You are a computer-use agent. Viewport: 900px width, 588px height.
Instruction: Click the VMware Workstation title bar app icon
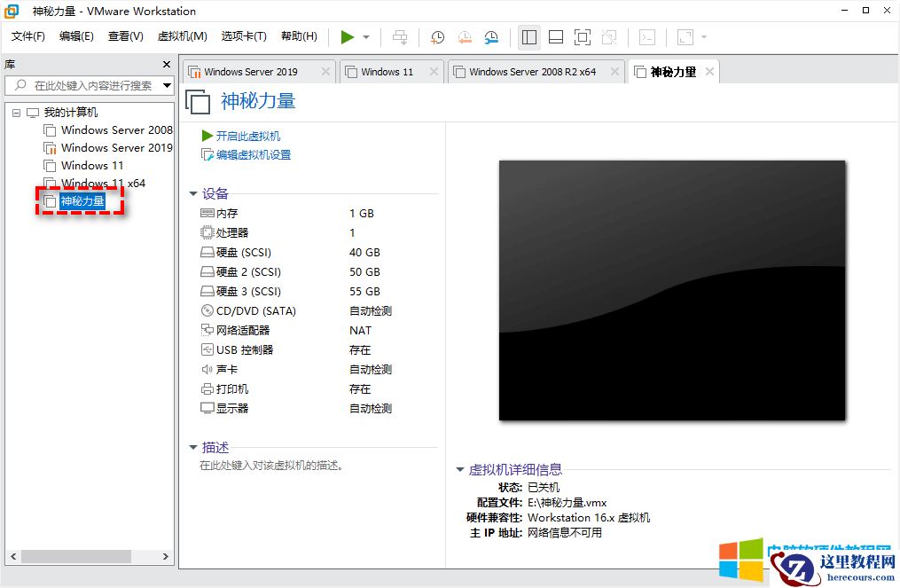12,11
